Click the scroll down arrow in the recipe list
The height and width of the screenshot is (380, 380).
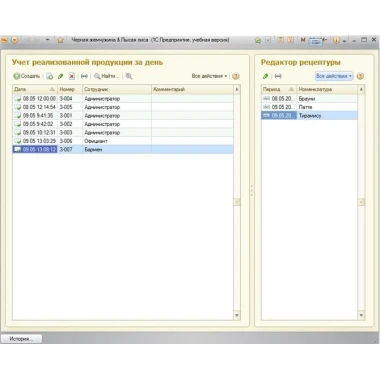coord(361,315)
